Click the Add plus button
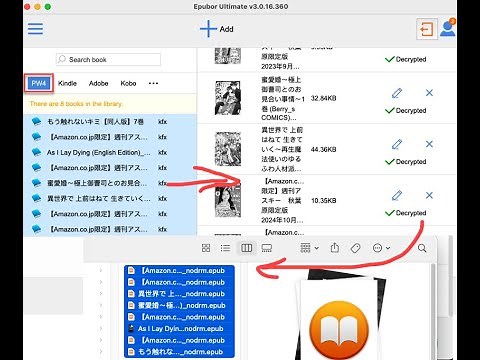The height and width of the screenshot is (360, 480). tap(217, 29)
